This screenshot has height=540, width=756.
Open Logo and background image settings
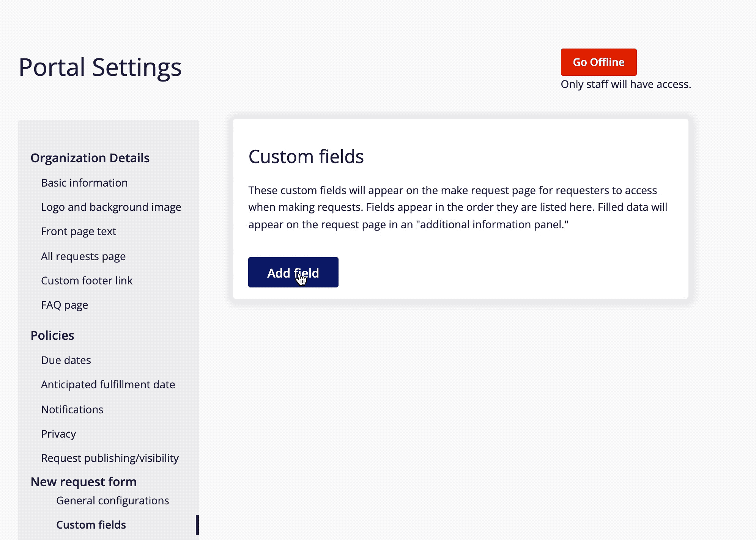pos(111,207)
